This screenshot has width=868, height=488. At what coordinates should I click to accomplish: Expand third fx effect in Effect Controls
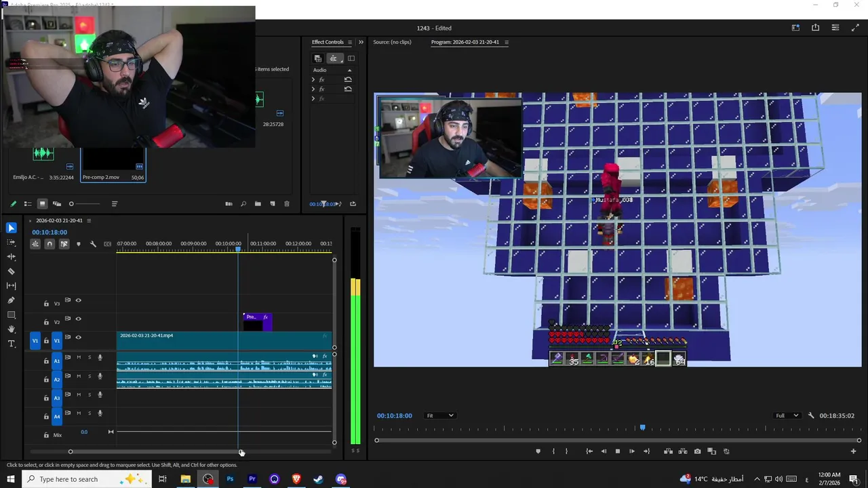(x=313, y=99)
